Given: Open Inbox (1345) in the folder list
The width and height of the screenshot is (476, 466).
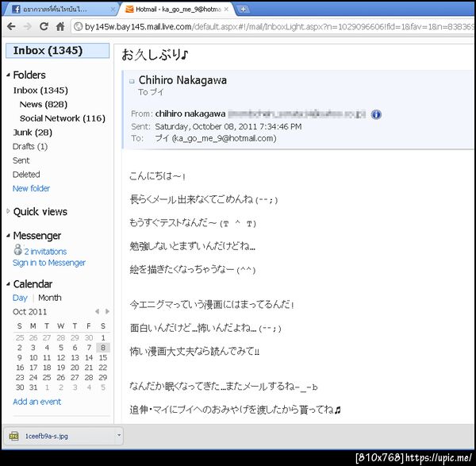Looking at the screenshot, I should [x=40, y=91].
